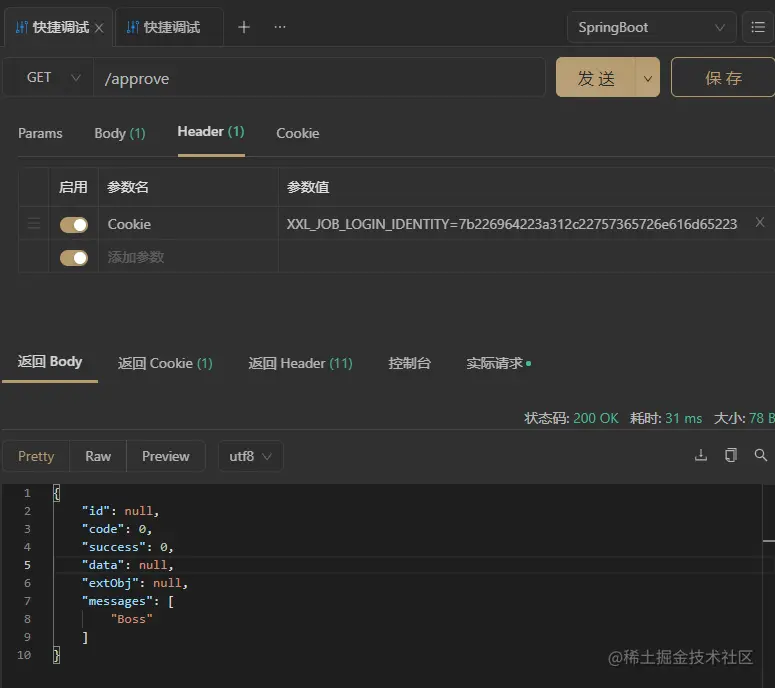Open the utf8 encoding dropdown
This screenshot has height=688, width=775.
[251, 456]
